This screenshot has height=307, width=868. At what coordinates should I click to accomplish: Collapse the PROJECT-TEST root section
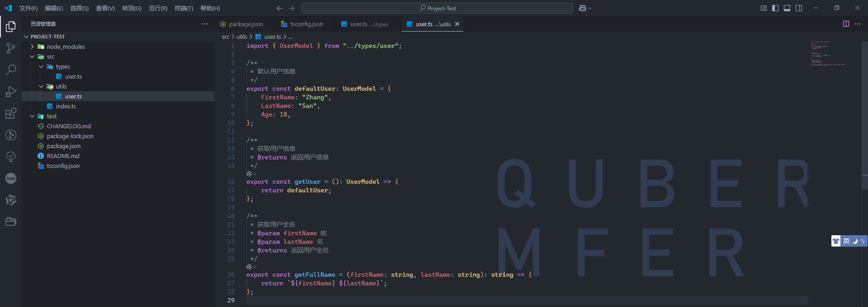26,37
